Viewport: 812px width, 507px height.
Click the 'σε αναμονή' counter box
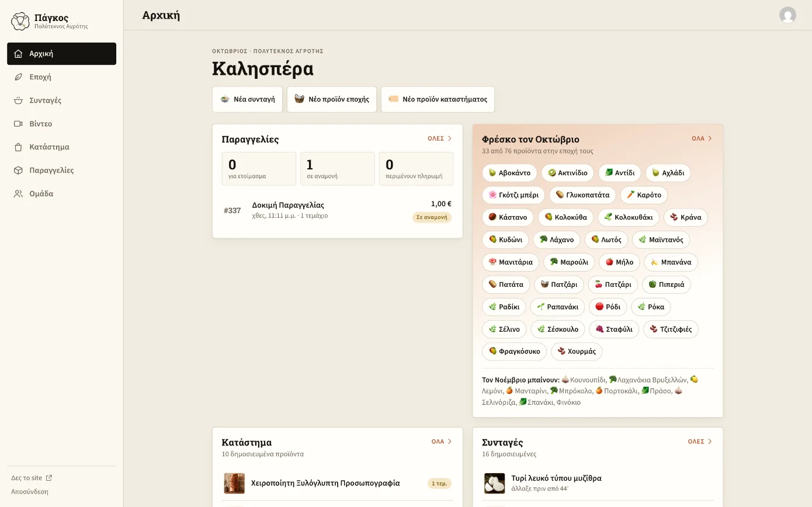click(x=338, y=169)
